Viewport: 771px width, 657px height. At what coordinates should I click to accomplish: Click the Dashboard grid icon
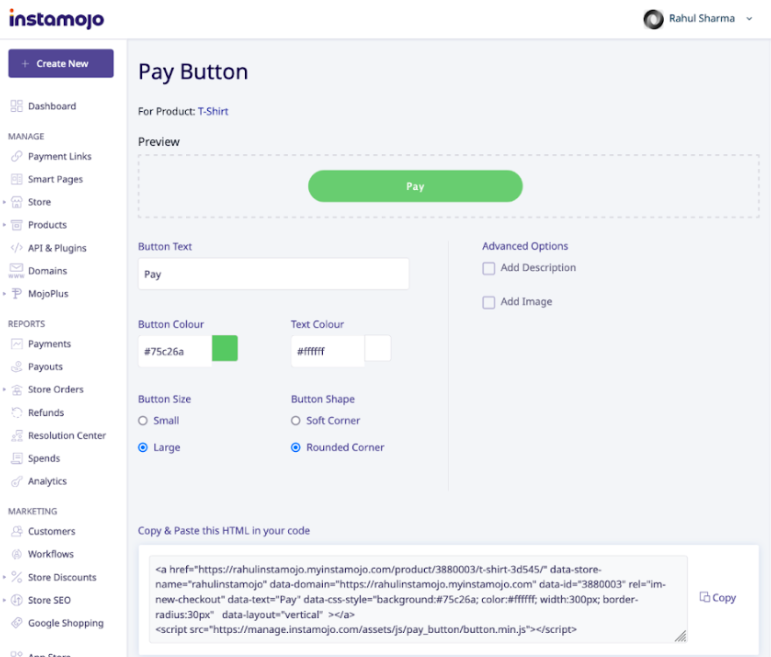click(x=17, y=106)
